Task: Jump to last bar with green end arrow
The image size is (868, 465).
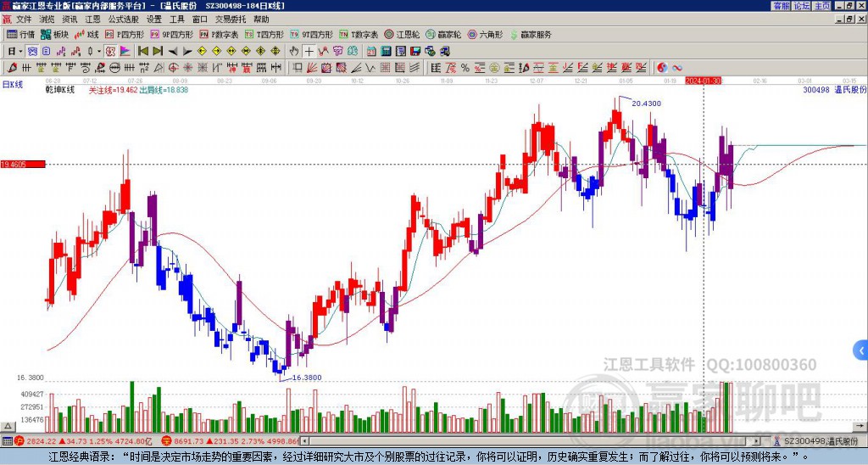Action: 158,52
